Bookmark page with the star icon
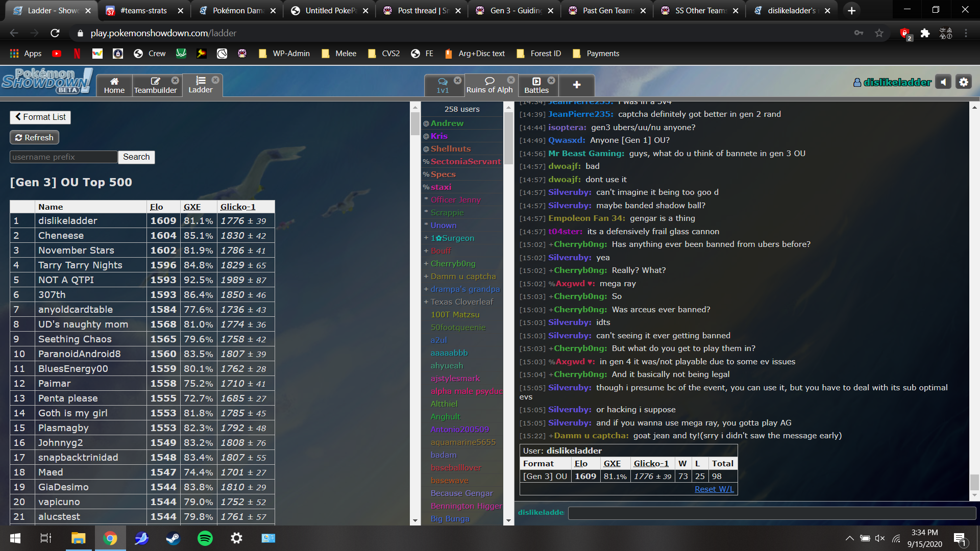 point(879,33)
